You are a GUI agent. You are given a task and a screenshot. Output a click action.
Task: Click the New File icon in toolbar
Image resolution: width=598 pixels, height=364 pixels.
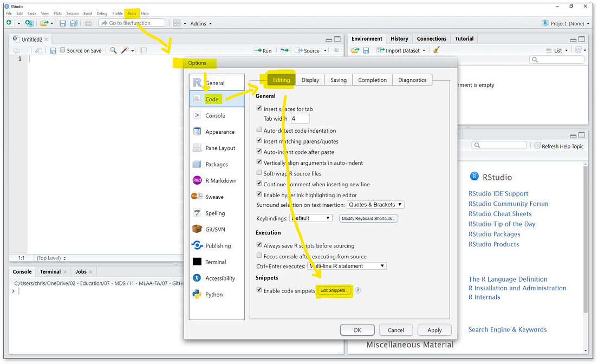tap(9, 23)
